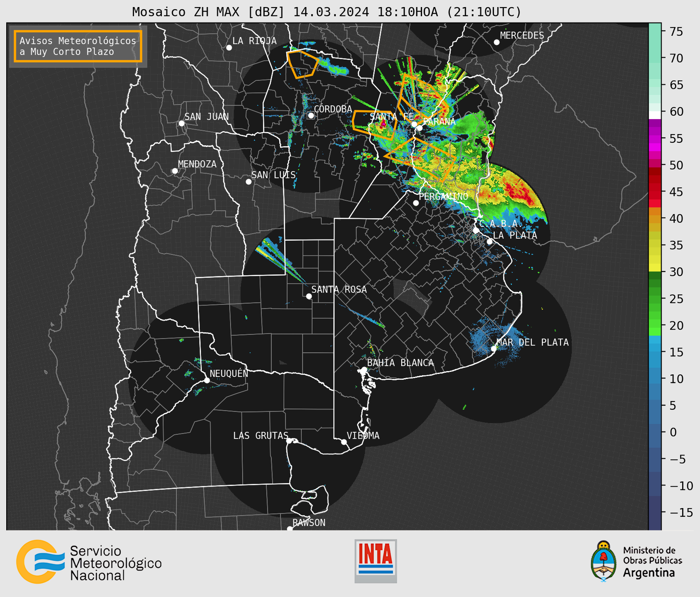Image resolution: width=700 pixels, height=597 pixels.
Task: Click the Servicio Meteorológico Nacional text
Action: click(116, 563)
